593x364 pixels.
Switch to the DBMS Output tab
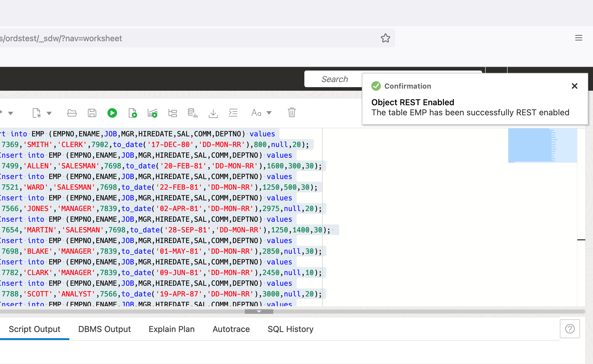(104, 329)
